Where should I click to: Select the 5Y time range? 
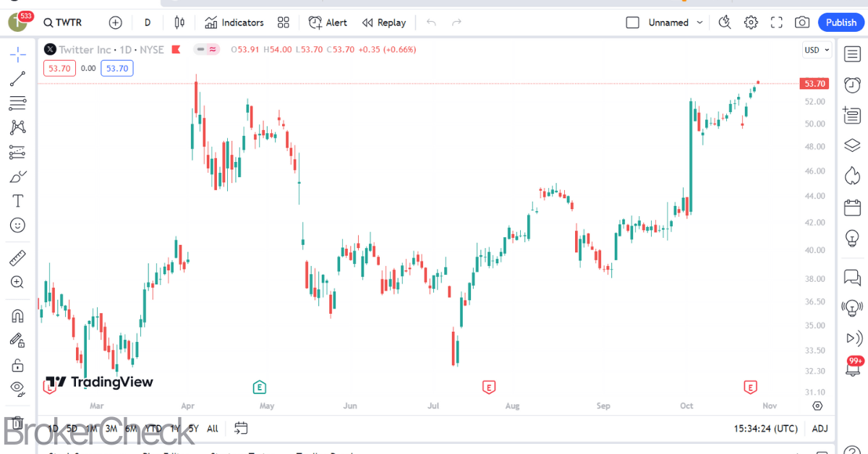(x=193, y=429)
